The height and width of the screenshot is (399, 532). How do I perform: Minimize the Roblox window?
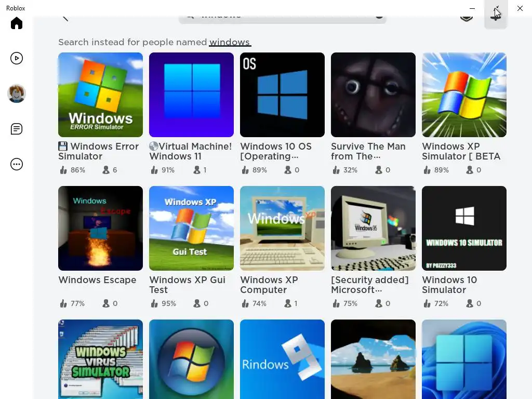(472, 8)
